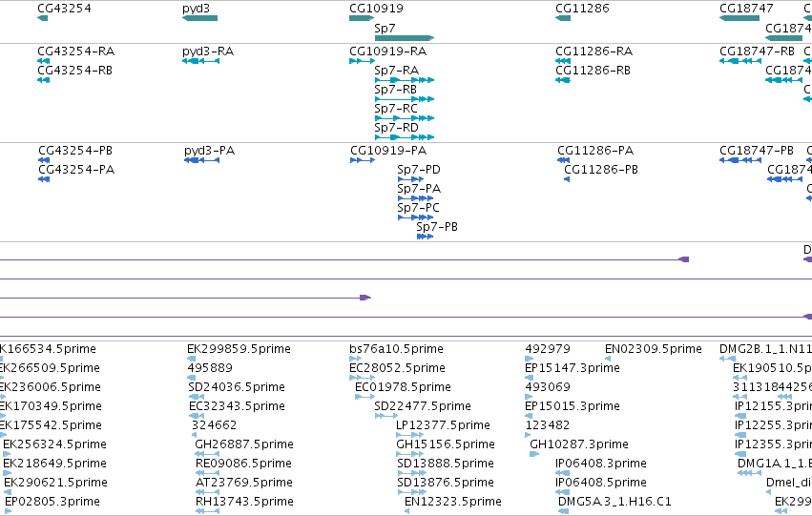This screenshot has width=812, height=516.
Task: Open EST GH26887.5prime
Action: coord(244,444)
